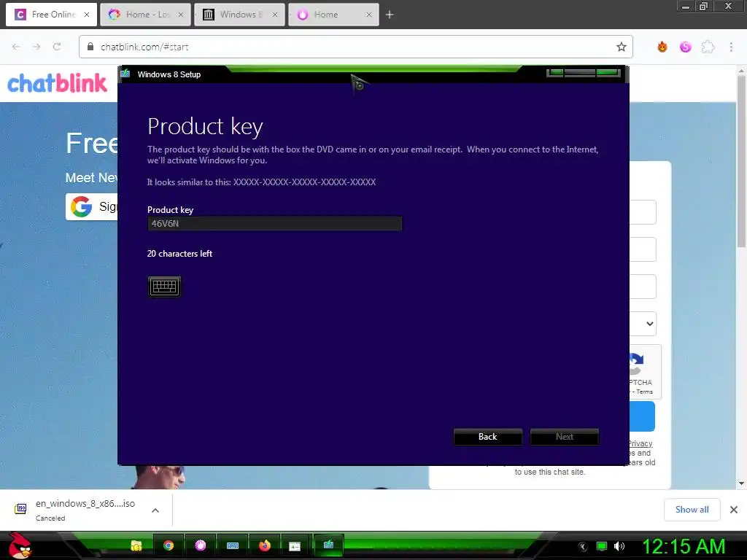
Task: Open the flame extension icon
Action: [662, 47]
